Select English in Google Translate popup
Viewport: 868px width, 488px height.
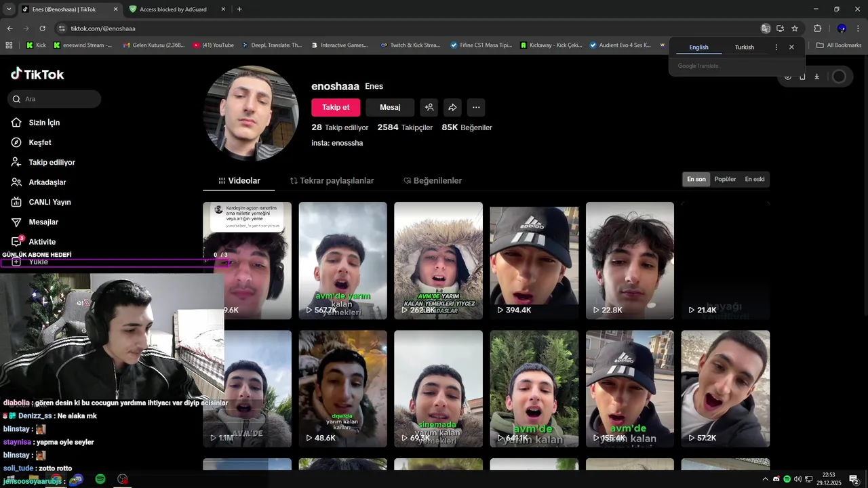(x=698, y=47)
